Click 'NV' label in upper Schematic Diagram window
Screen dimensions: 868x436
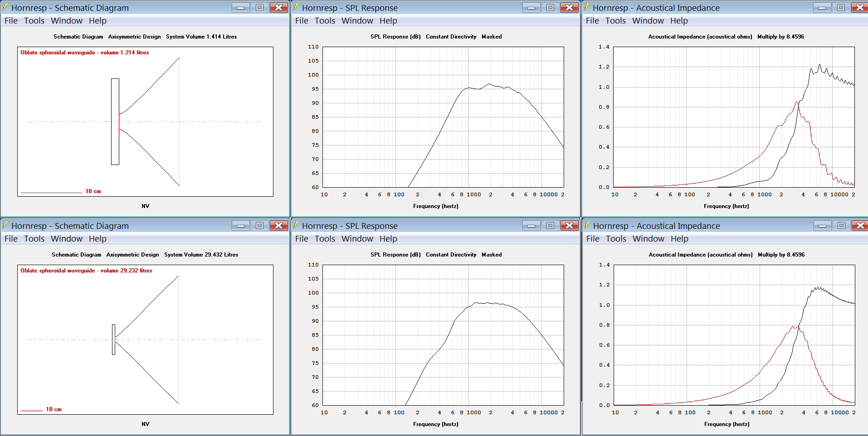point(145,206)
